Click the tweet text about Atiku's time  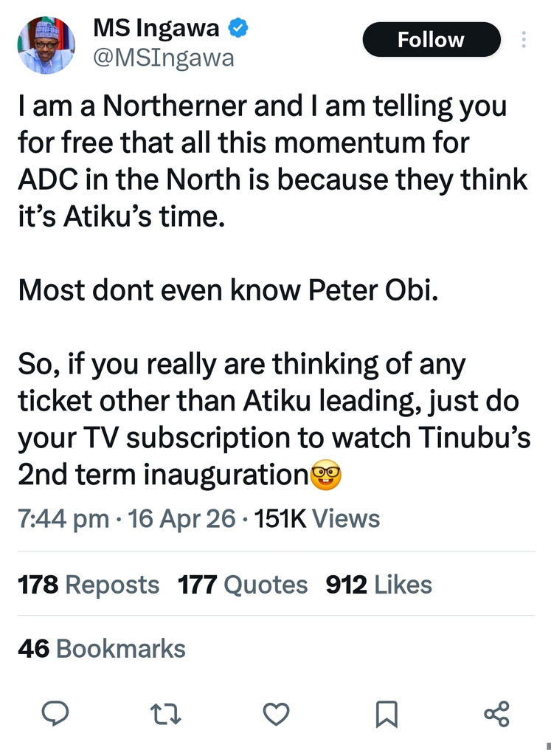tap(273, 161)
